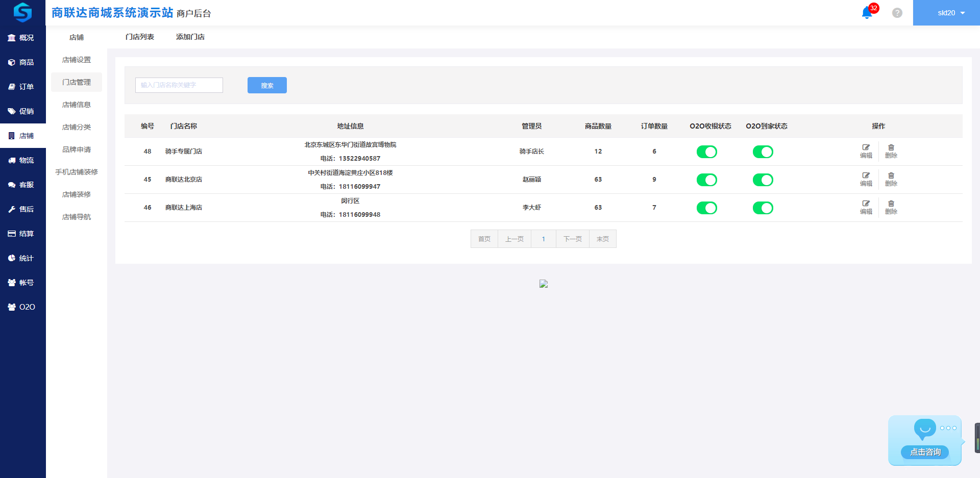Open the 点击咨询 chat widget
The image size is (980, 478).
(x=924, y=451)
